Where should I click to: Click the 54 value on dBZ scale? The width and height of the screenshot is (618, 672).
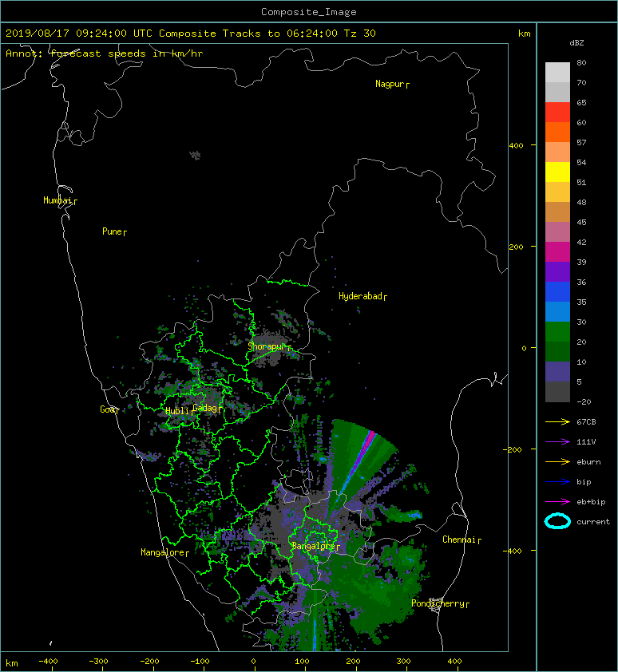click(x=581, y=163)
